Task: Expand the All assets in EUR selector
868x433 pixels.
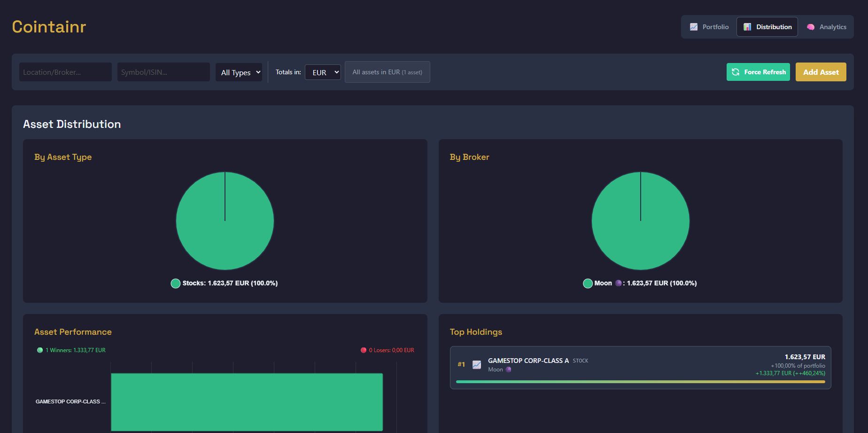Action: [x=387, y=71]
